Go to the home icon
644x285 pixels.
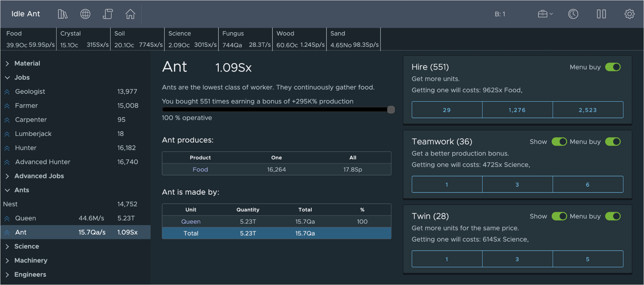coord(130,14)
